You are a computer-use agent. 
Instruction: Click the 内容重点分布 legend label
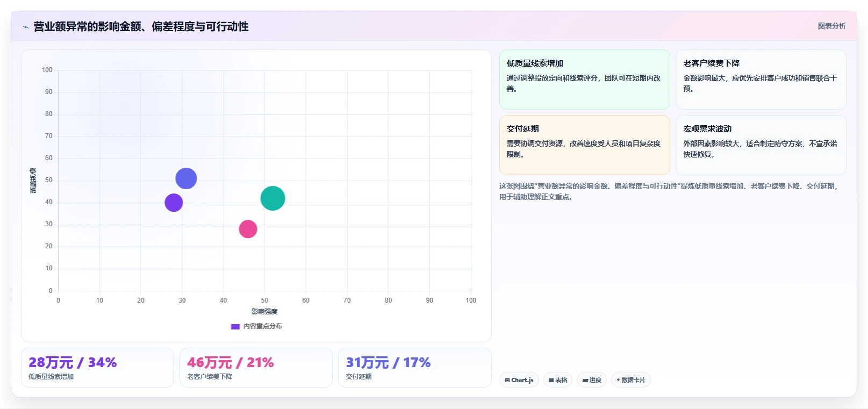click(262, 326)
